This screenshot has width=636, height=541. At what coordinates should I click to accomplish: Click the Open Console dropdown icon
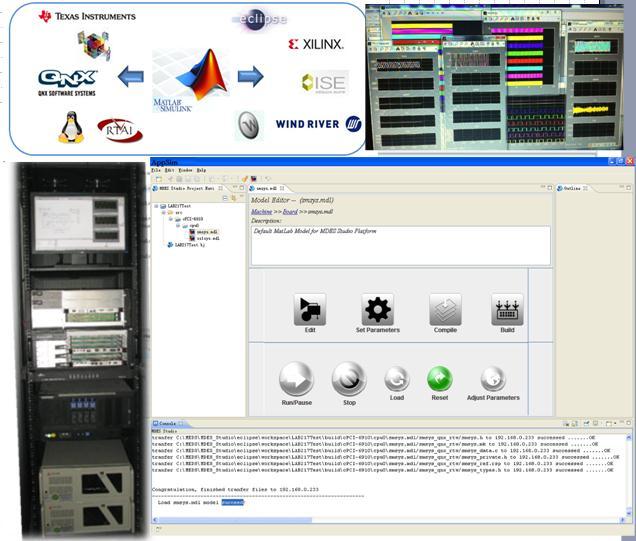[x=609, y=424]
